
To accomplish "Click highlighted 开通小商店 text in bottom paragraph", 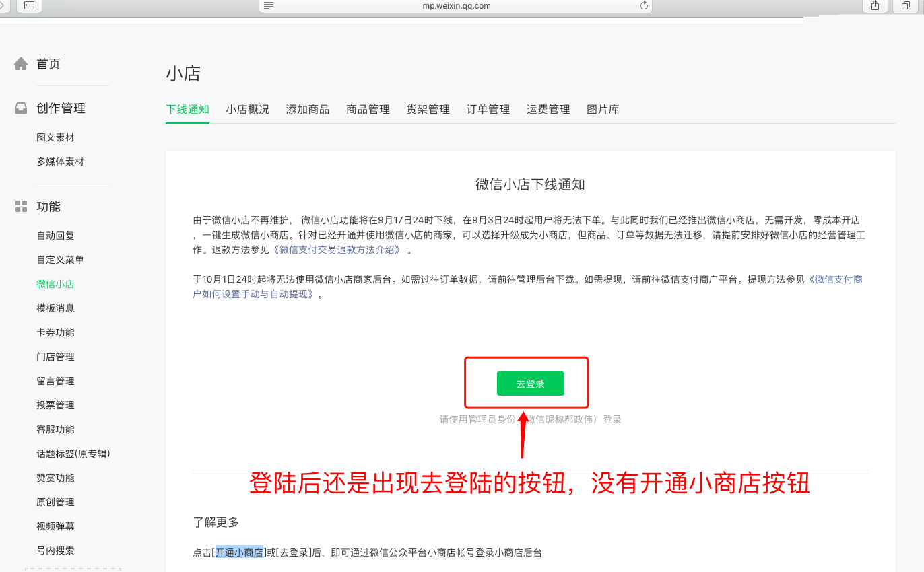I will 239,552.
